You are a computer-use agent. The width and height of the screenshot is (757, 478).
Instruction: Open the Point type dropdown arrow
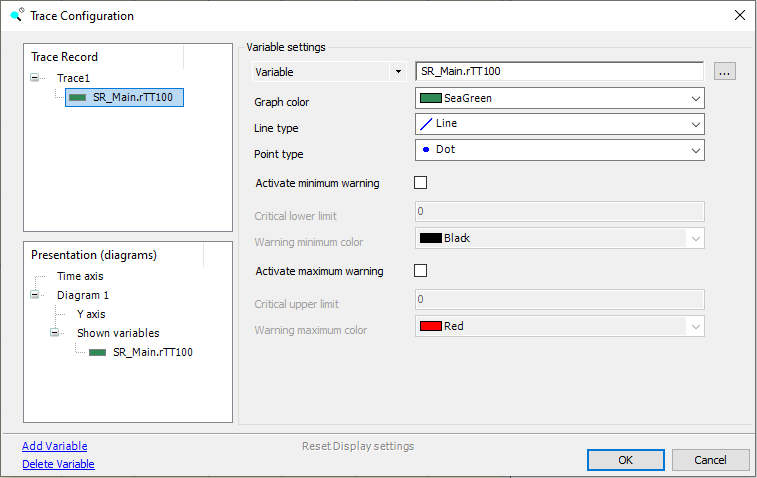(x=694, y=150)
